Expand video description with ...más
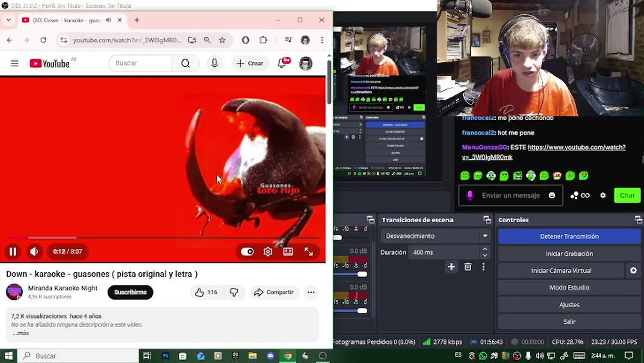 21,333
